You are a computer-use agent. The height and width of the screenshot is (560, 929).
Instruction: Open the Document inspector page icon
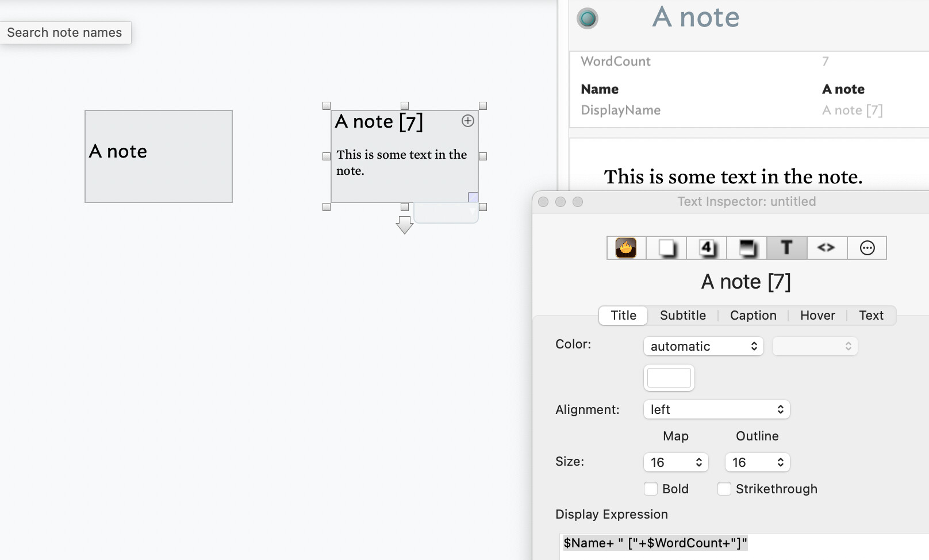(666, 248)
